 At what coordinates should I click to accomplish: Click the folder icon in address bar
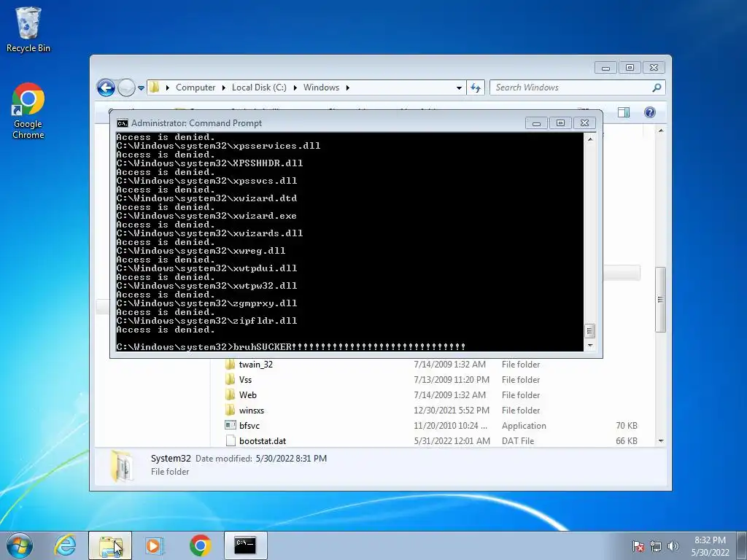point(155,87)
